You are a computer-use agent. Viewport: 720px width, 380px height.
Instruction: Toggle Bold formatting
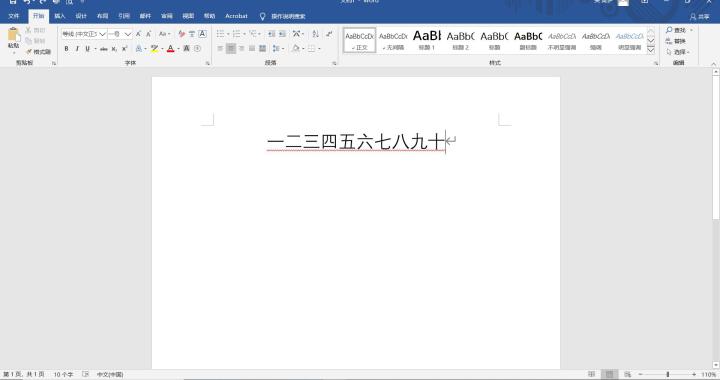pos(67,48)
